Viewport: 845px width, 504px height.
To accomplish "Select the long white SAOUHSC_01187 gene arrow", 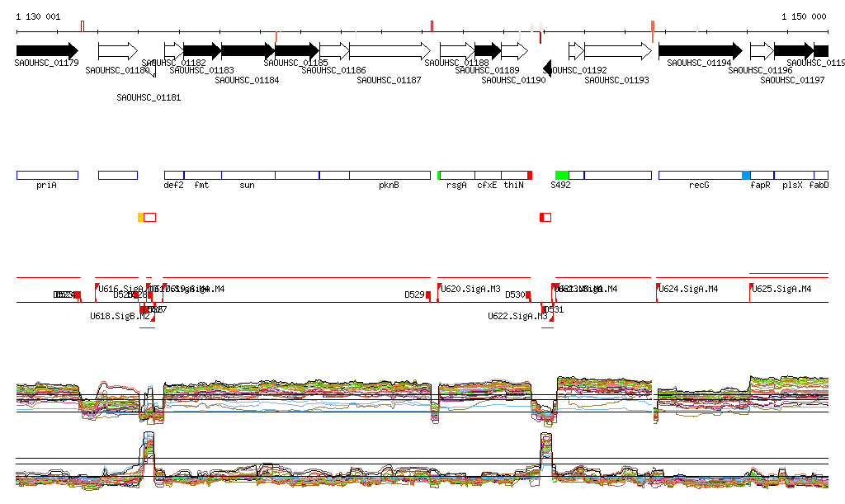I will tap(390, 51).
